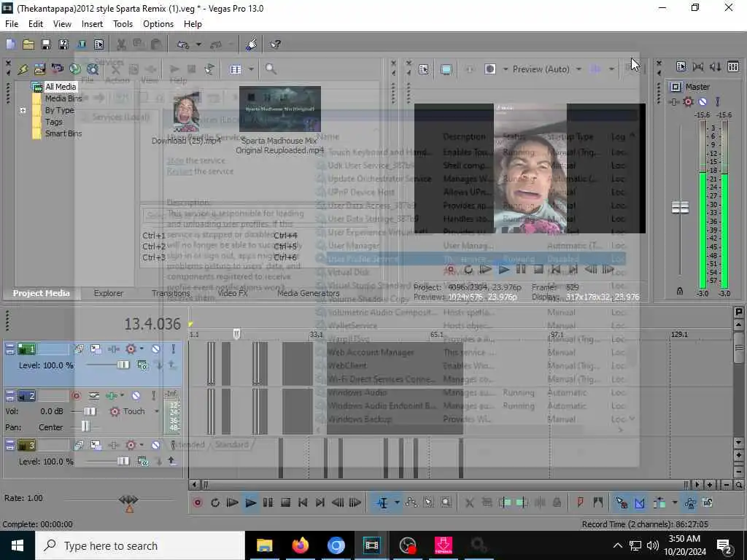Image resolution: width=747 pixels, height=560 pixels.
Task: Open the Touch automation mode dropdown
Action: point(156,411)
